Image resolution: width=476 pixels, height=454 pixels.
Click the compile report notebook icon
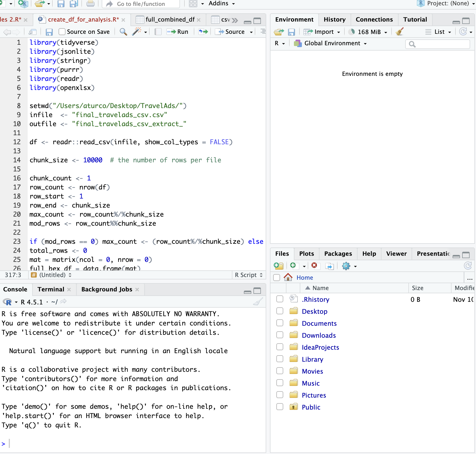tap(158, 32)
